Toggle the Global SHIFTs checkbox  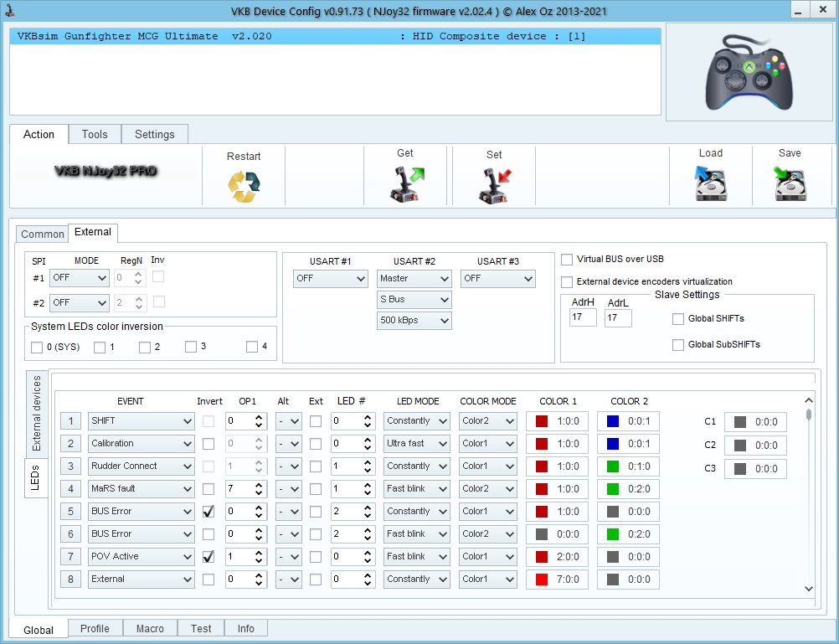pyautogui.click(x=678, y=319)
